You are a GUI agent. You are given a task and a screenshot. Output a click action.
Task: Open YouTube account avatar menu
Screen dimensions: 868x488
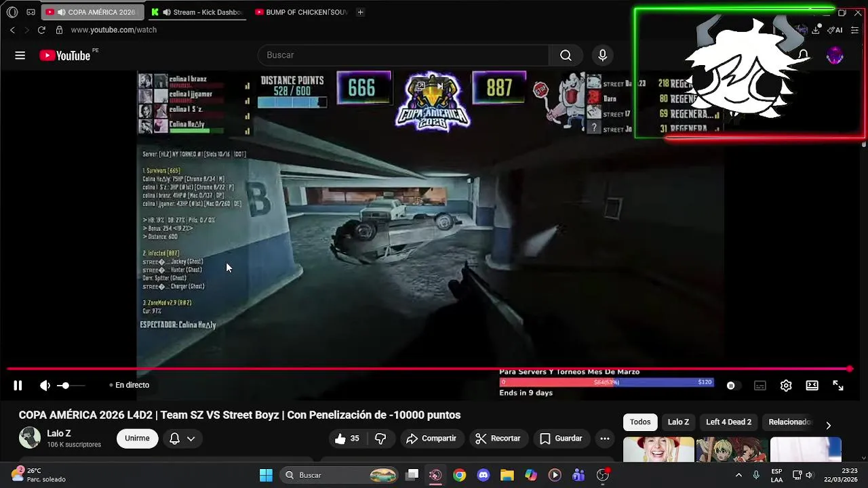pyautogui.click(x=835, y=56)
